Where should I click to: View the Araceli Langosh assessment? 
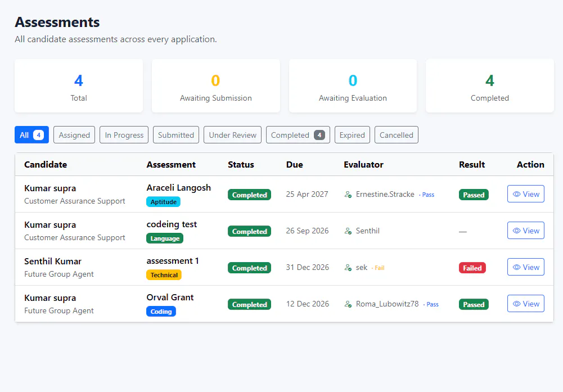click(x=526, y=194)
